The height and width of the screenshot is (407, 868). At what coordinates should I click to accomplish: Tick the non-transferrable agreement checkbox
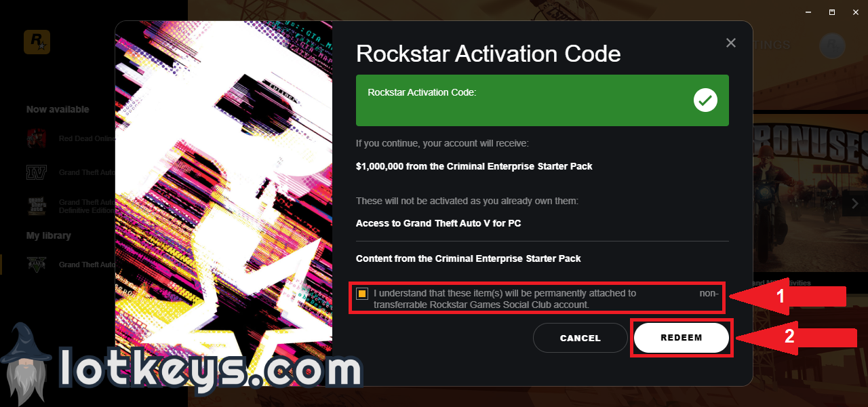362,294
